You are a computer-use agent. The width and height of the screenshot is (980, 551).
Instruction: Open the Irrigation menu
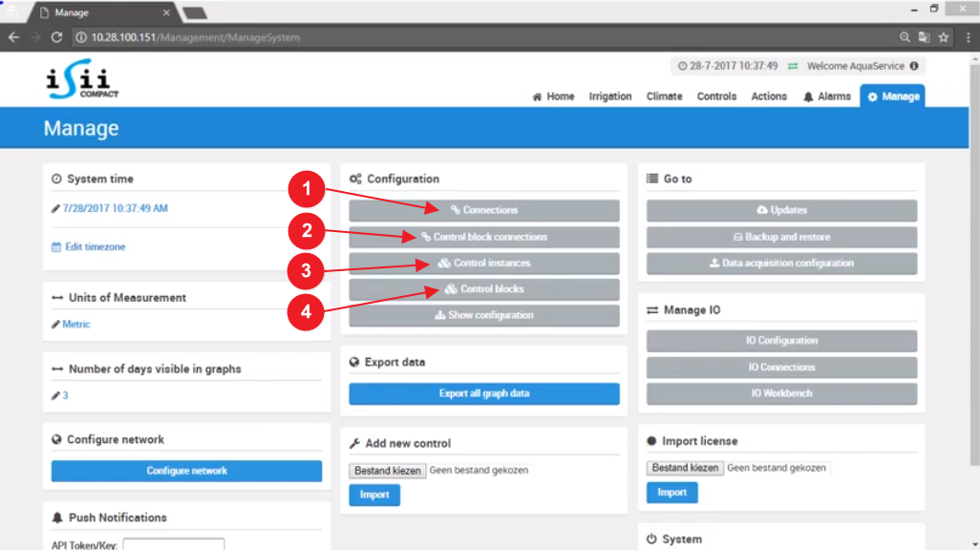[610, 96]
